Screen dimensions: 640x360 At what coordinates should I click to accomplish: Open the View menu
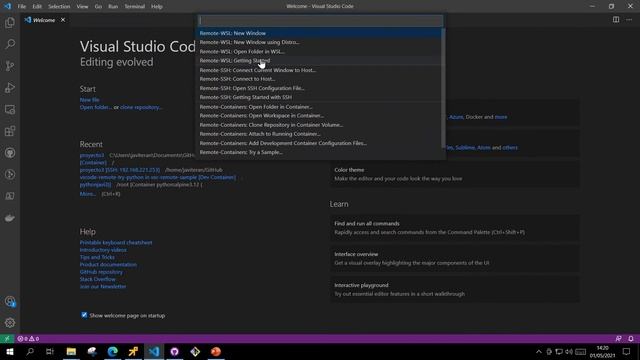[x=82, y=6]
